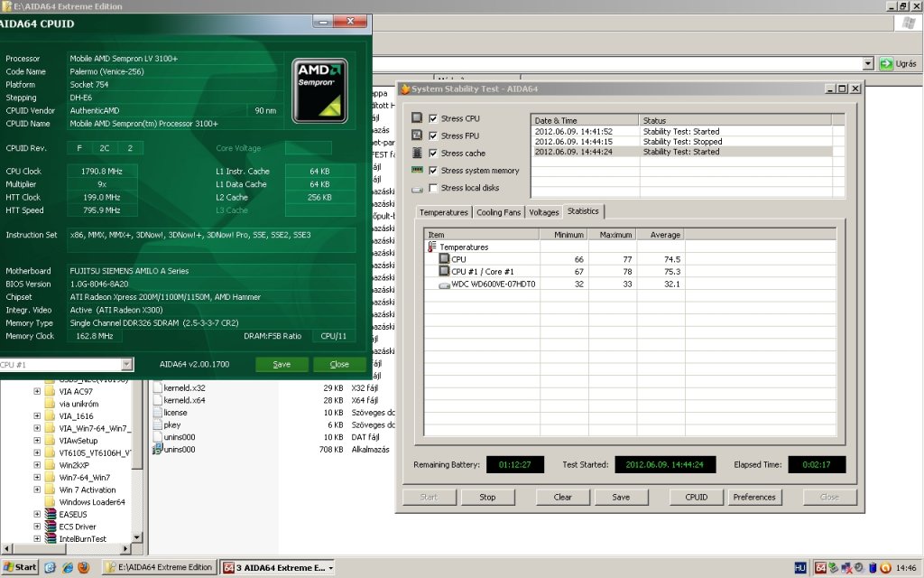
Task: Click the Temperatures thermometer icon in Statistics
Action: click(431, 247)
